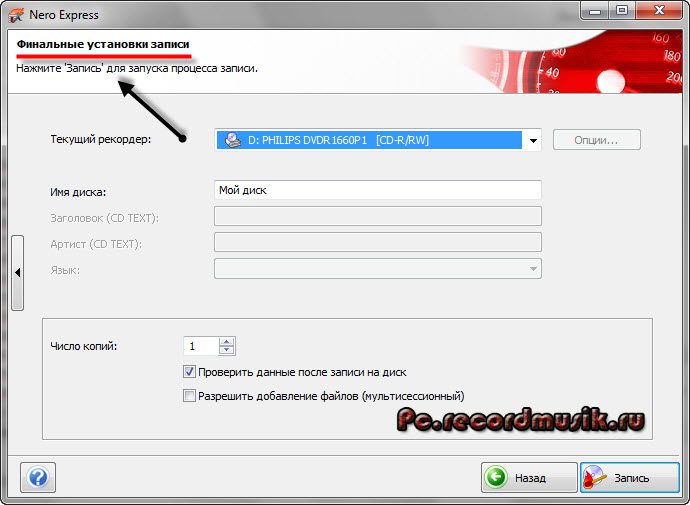
Task: Decrease the number of copies
Action: coord(227,350)
